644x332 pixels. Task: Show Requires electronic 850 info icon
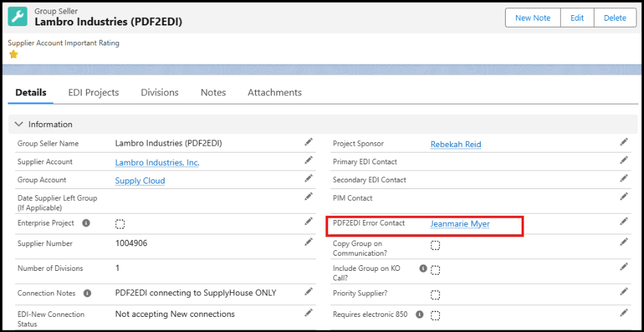click(419, 315)
